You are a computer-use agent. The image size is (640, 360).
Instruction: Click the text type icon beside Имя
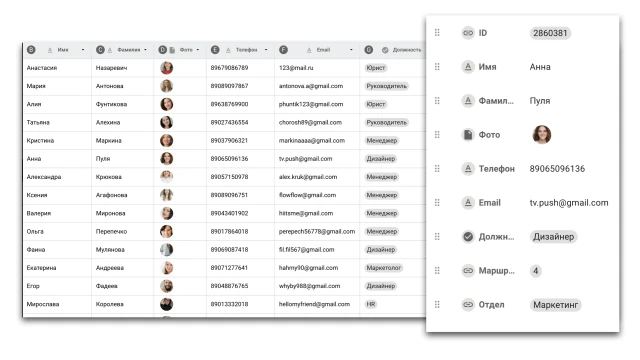click(x=468, y=67)
